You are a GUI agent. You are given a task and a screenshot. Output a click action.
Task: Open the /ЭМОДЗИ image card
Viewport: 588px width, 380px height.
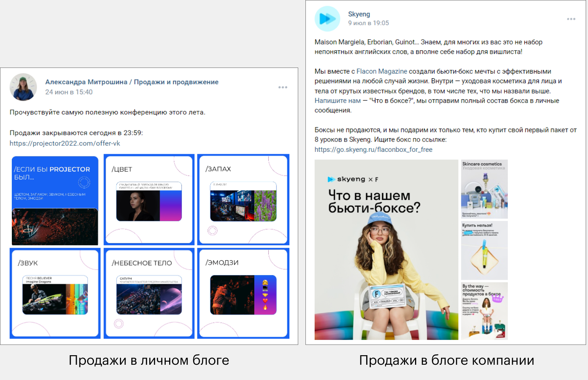coord(243,293)
